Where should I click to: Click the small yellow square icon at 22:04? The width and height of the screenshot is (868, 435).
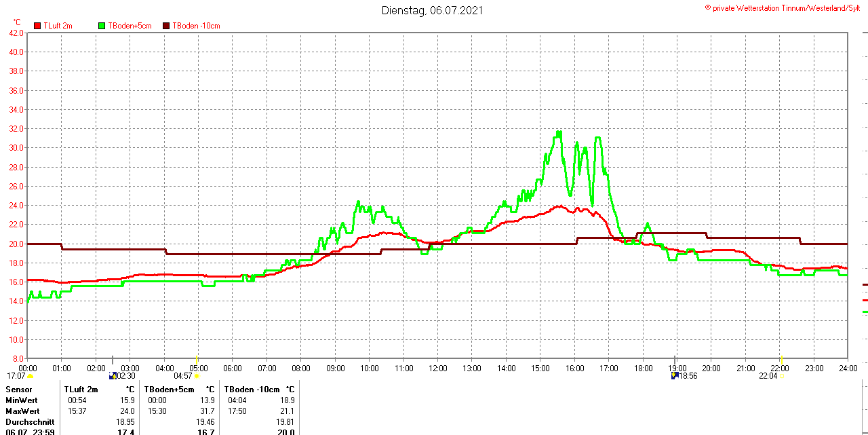(781, 375)
